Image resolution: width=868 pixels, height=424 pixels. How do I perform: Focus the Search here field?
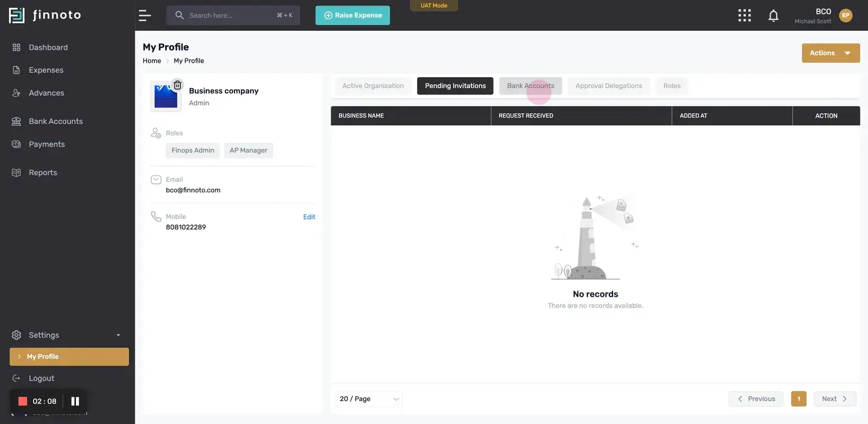tap(233, 15)
